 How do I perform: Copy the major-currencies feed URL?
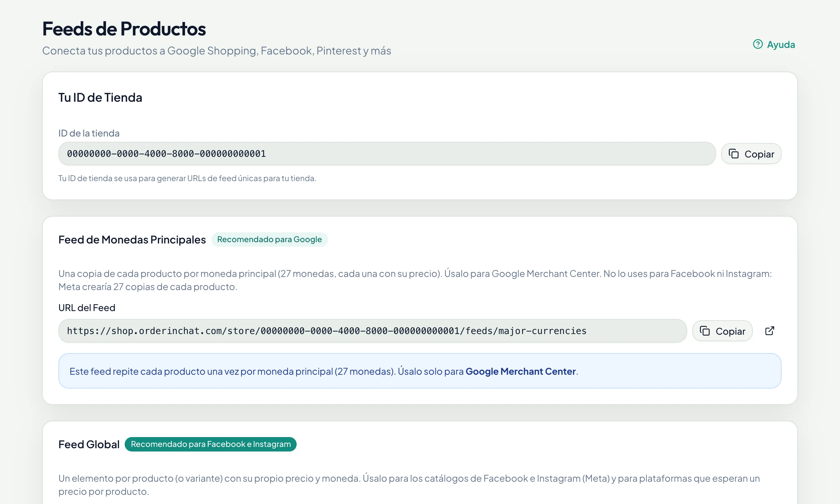[722, 331]
